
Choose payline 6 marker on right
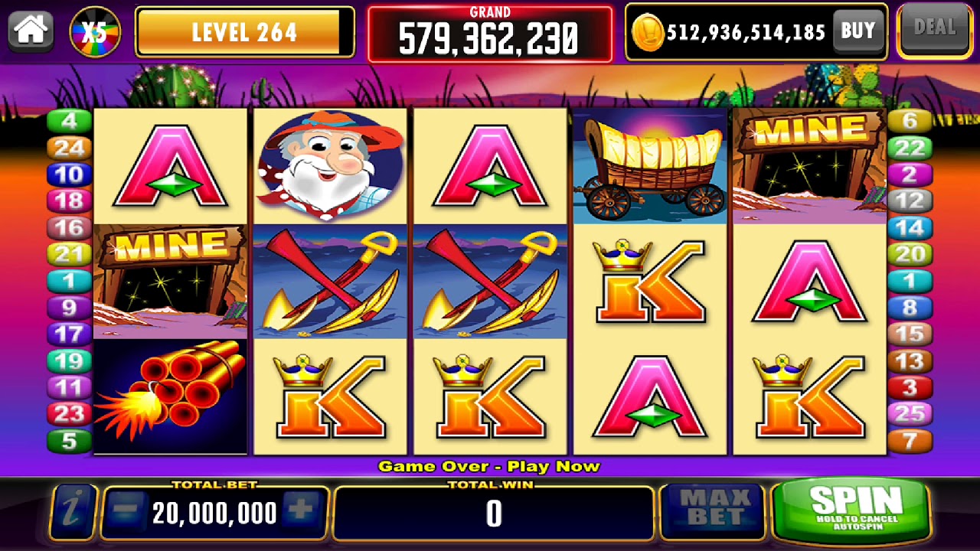(x=910, y=121)
